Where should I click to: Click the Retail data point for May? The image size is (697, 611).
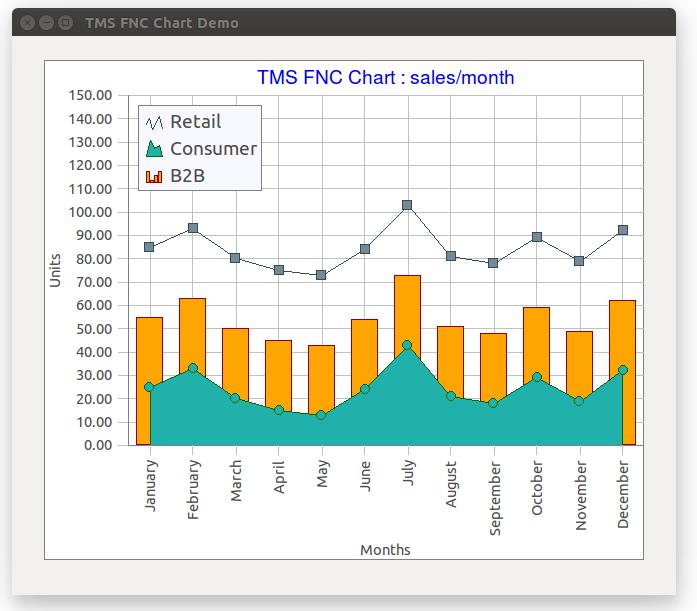tap(321, 275)
